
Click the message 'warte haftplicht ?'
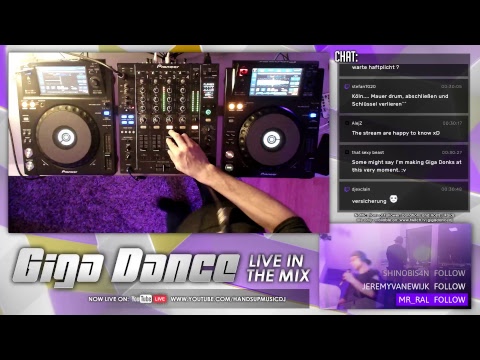(x=375, y=67)
